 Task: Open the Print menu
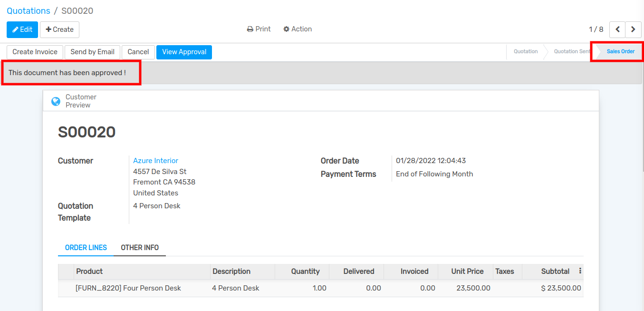click(259, 29)
